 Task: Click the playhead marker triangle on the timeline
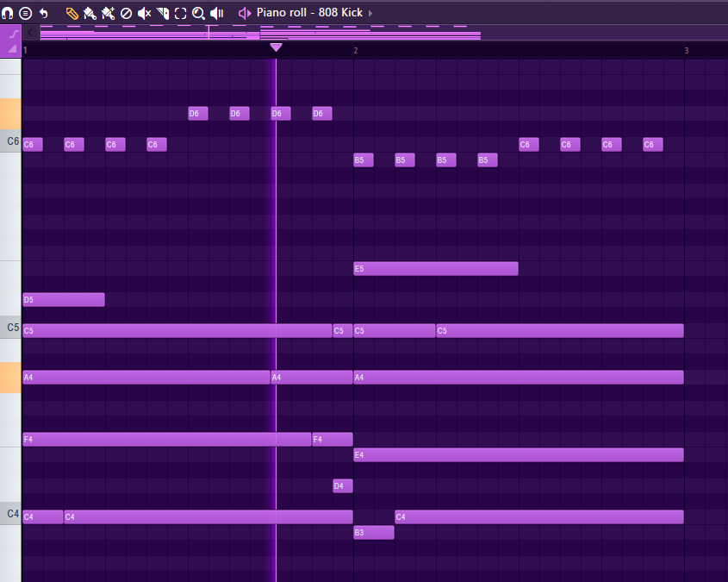[276, 47]
